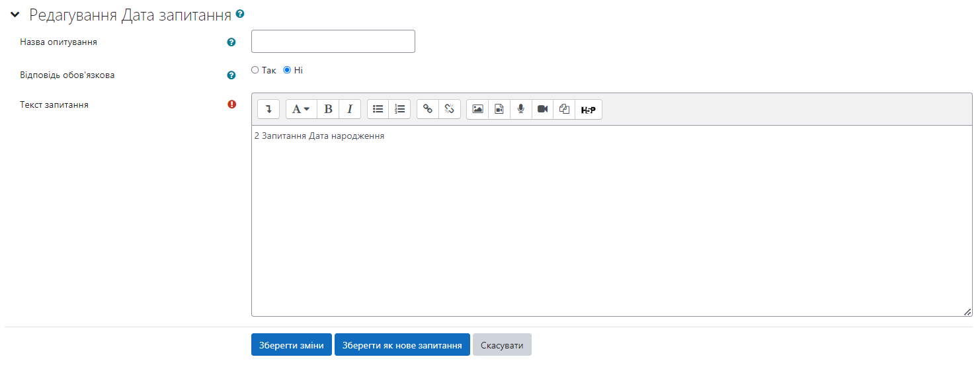980x365 pixels.
Task: Open help icon for Відповідь обов'язкова
Action: [231, 75]
